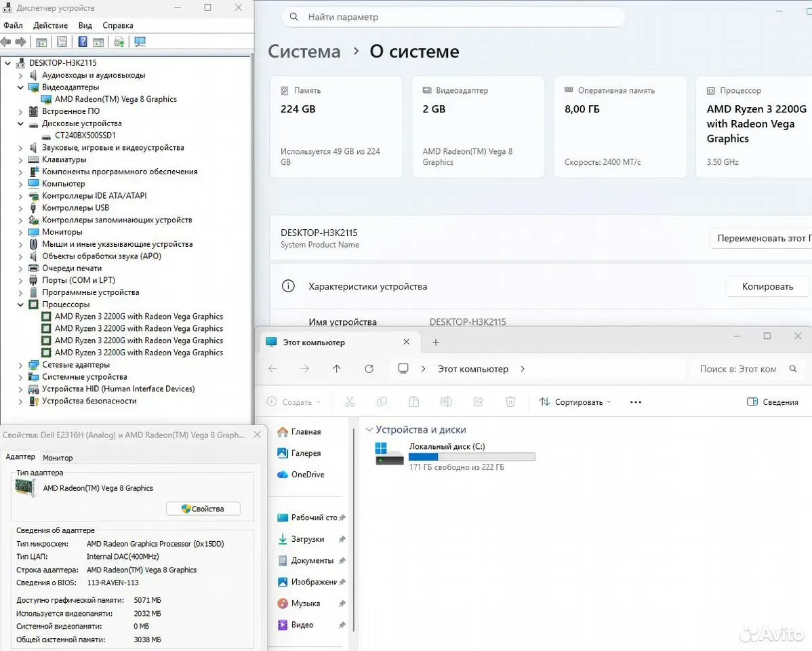Viewport: 812px width, 651px height.
Task: Expand the Сетевые адаптеры node
Action: tap(21, 365)
